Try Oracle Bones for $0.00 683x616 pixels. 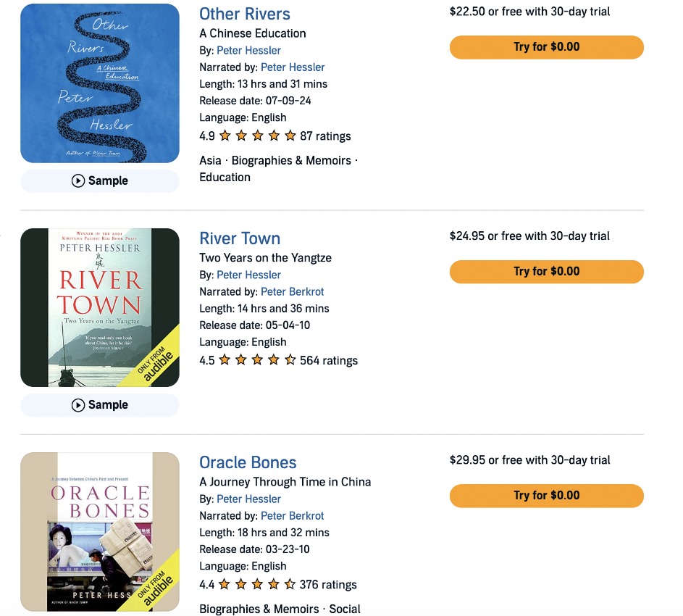tap(547, 496)
